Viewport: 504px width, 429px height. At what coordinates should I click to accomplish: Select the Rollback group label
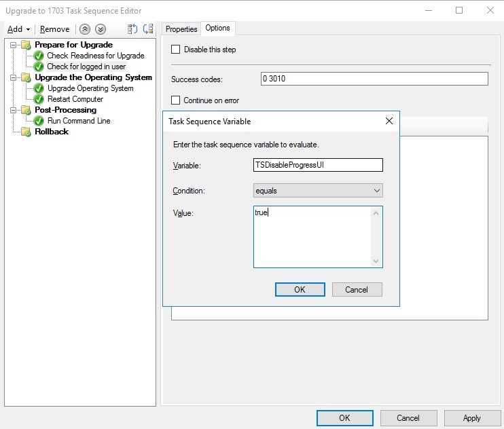52,132
